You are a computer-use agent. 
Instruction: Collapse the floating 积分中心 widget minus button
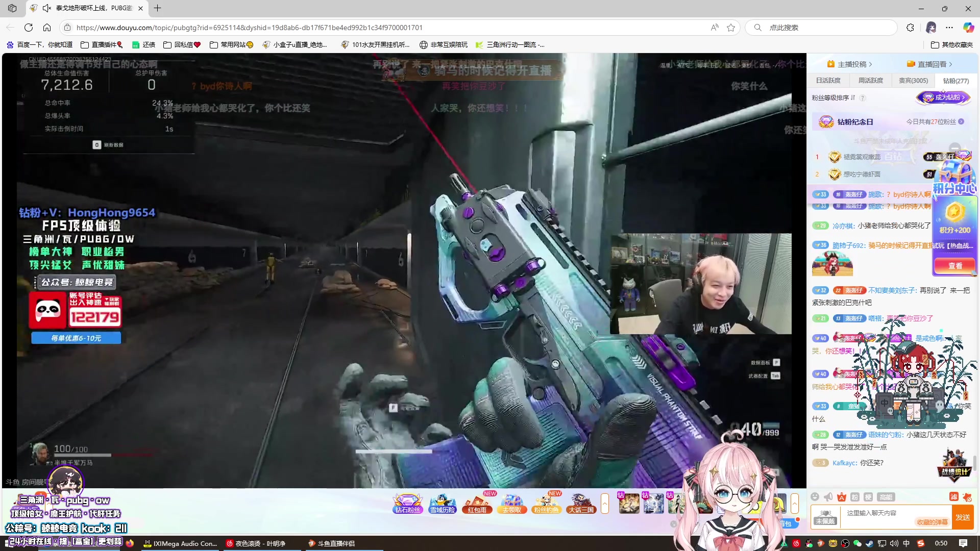(955, 148)
